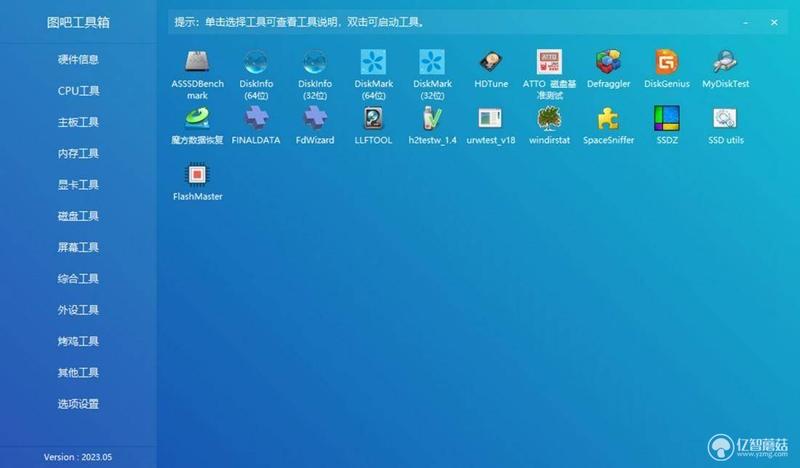800x468 pixels.
Task: Show 其他工具 category
Action: [78, 373]
